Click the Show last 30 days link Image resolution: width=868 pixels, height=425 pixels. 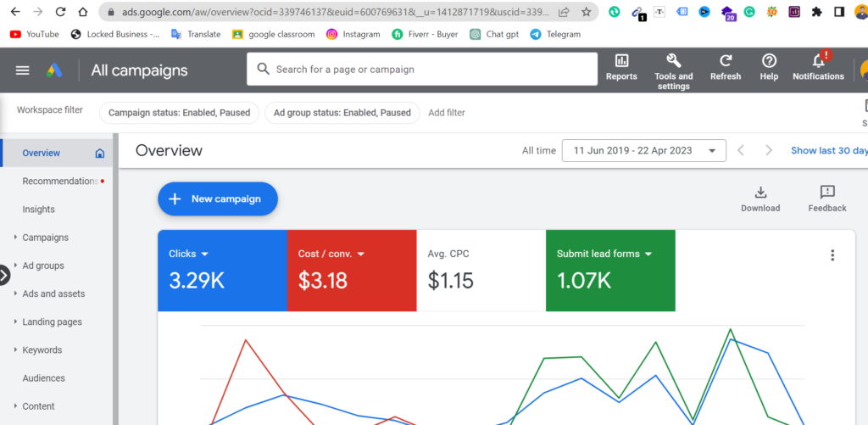tap(828, 150)
